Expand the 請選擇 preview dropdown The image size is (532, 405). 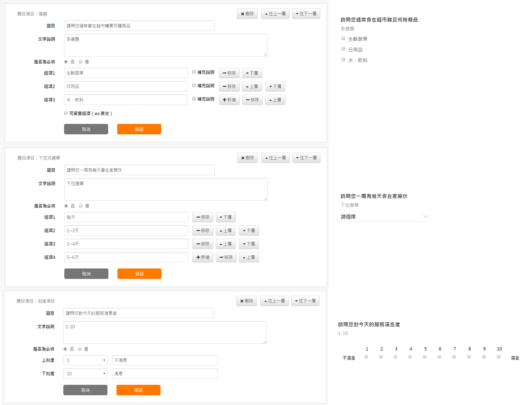coord(386,217)
